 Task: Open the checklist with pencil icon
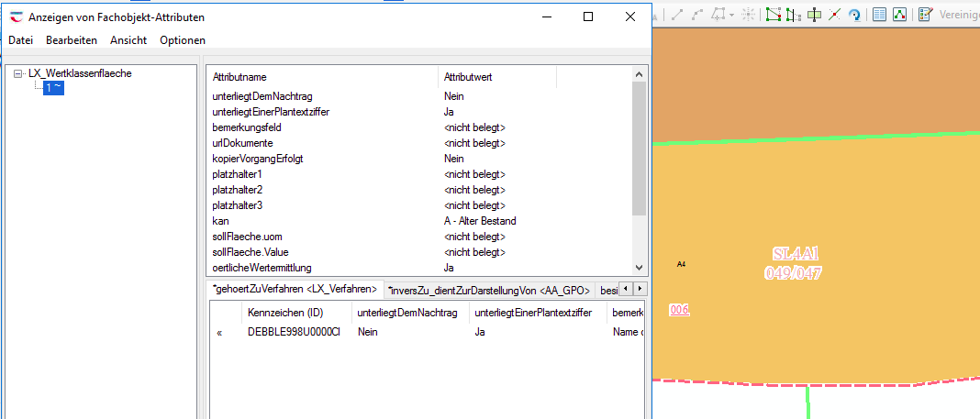tap(925, 15)
